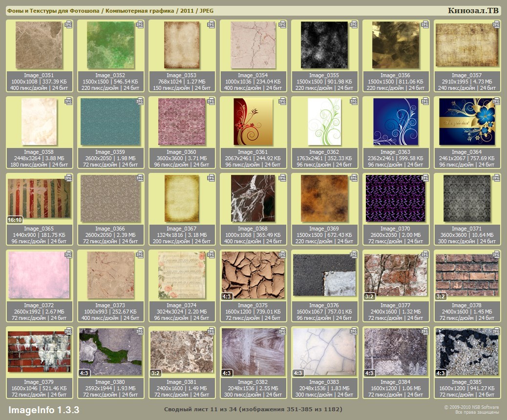Click the ImageInfo 1.3.3 title text
Image resolution: width=507 pixels, height=420 pixels.
click(x=44, y=409)
